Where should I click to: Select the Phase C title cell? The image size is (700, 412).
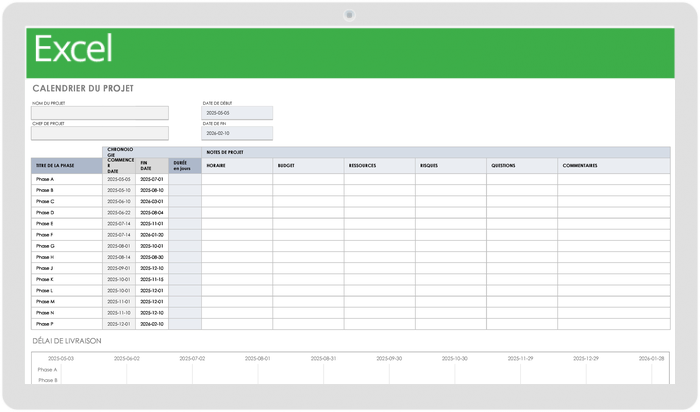67,201
